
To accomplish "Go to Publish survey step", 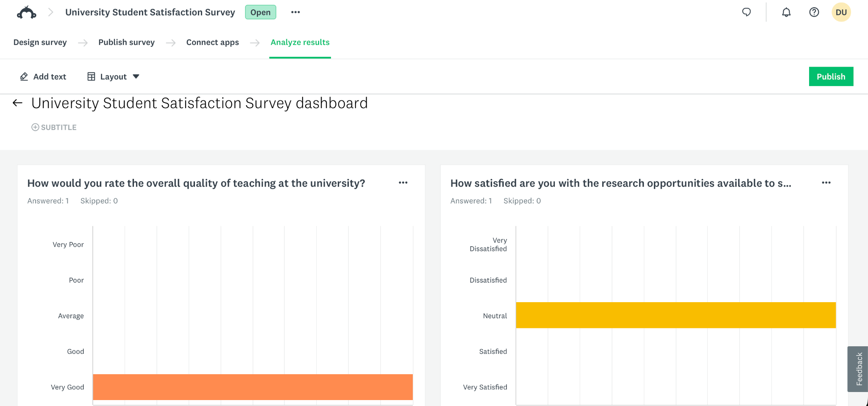I will 126,42.
